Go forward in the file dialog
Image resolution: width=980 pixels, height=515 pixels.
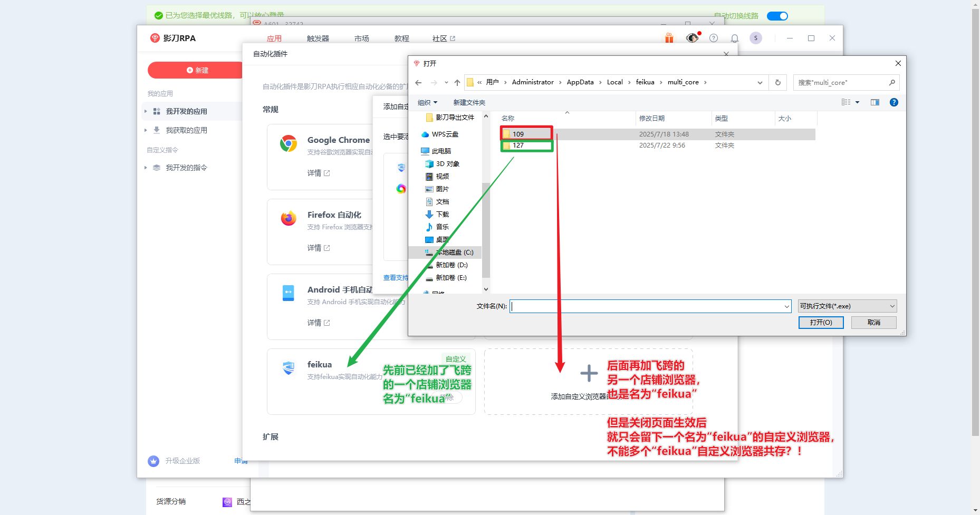pos(434,82)
